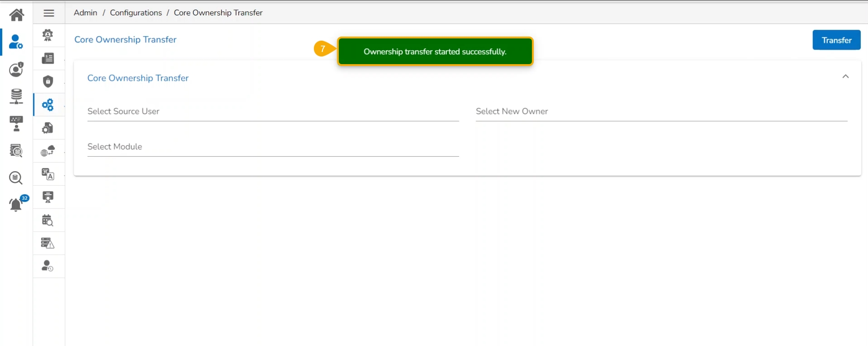Viewport: 868px width, 346px height.
Task: Open the calendar search icon
Action: [x=47, y=220]
